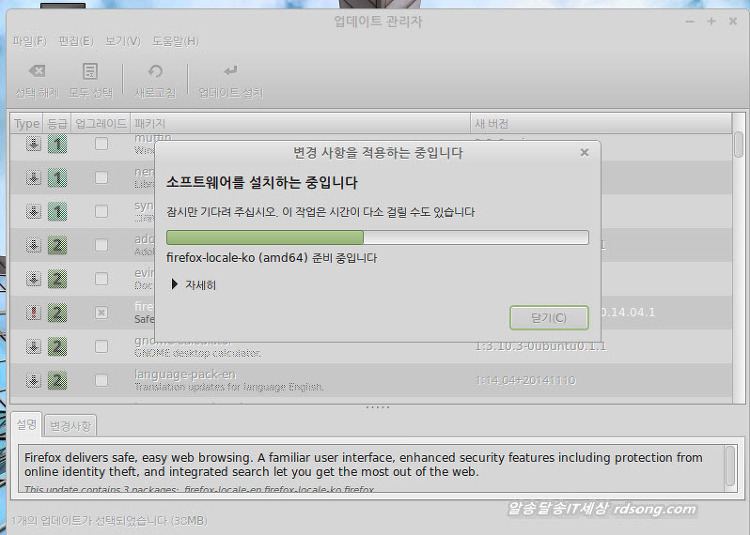This screenshot has width=750, height=535.
Task: Switch to the 변경사항 tab
Action: 71,425
